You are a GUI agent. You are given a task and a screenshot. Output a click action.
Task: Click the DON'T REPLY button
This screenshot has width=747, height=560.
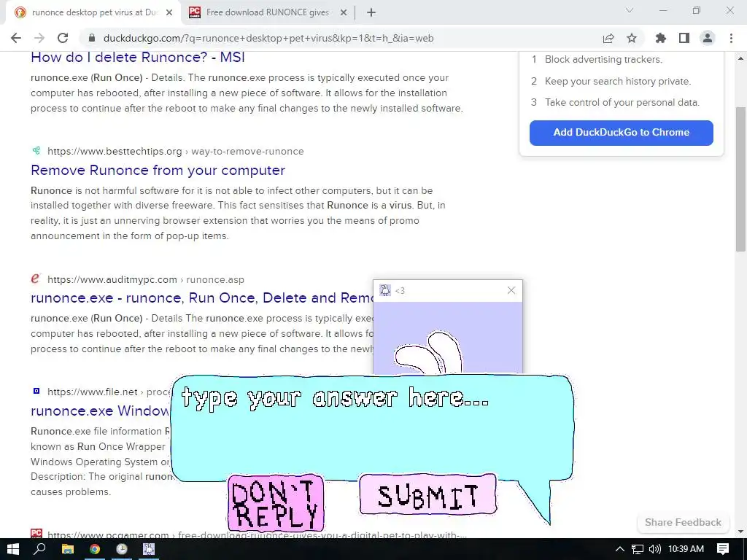point(276,502)
